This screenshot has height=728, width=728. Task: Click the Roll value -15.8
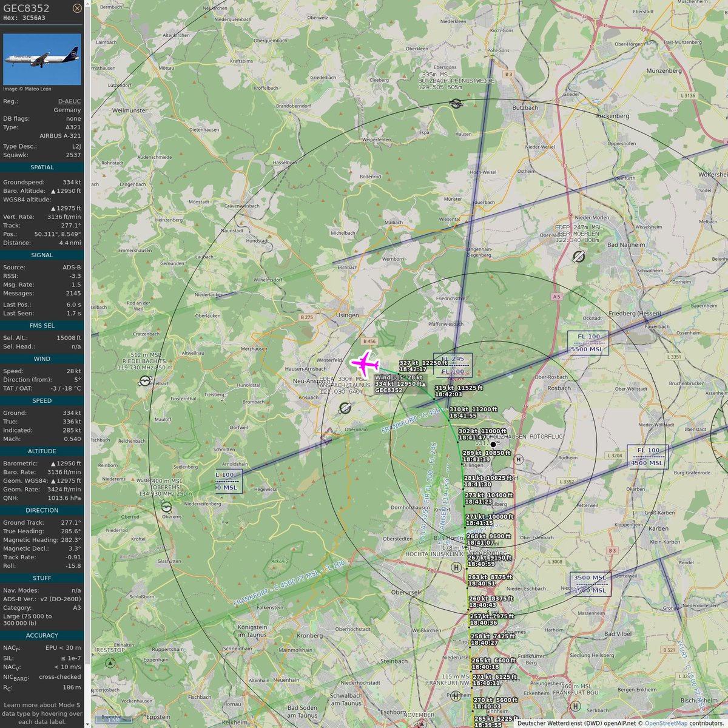(x=73, y=566)
